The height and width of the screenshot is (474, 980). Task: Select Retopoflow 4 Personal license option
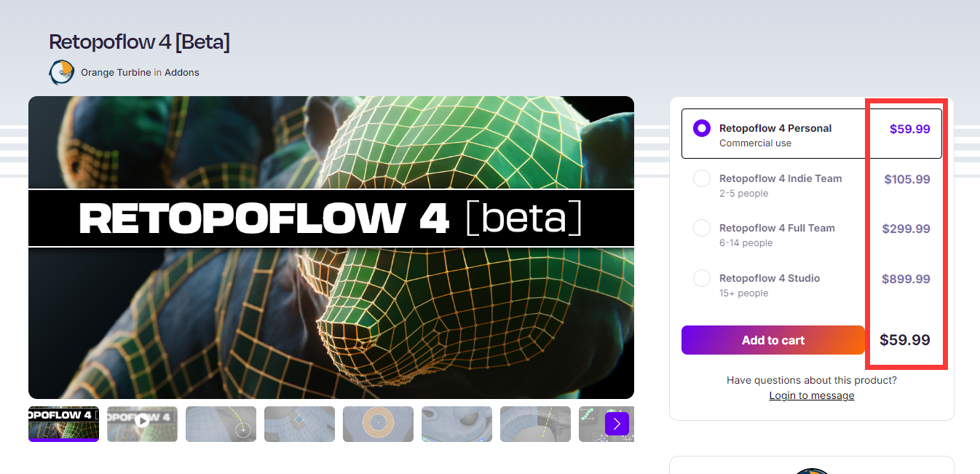(811, 134)
